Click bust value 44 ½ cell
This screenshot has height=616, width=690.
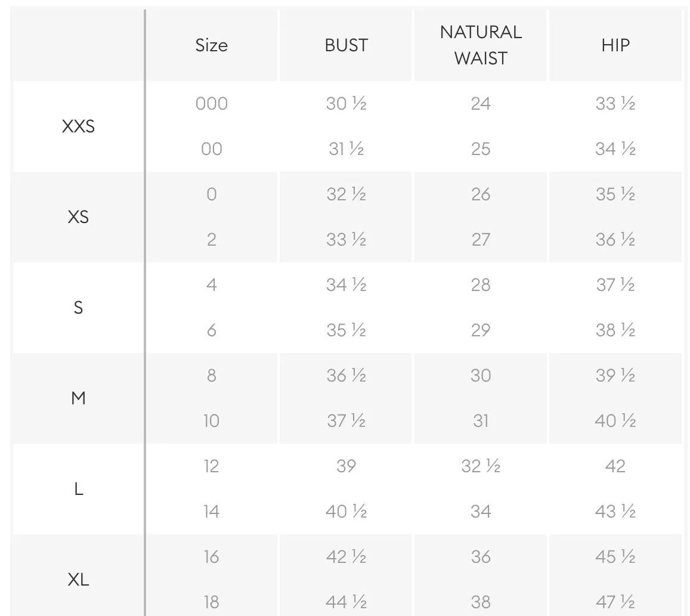pos(346,602)
